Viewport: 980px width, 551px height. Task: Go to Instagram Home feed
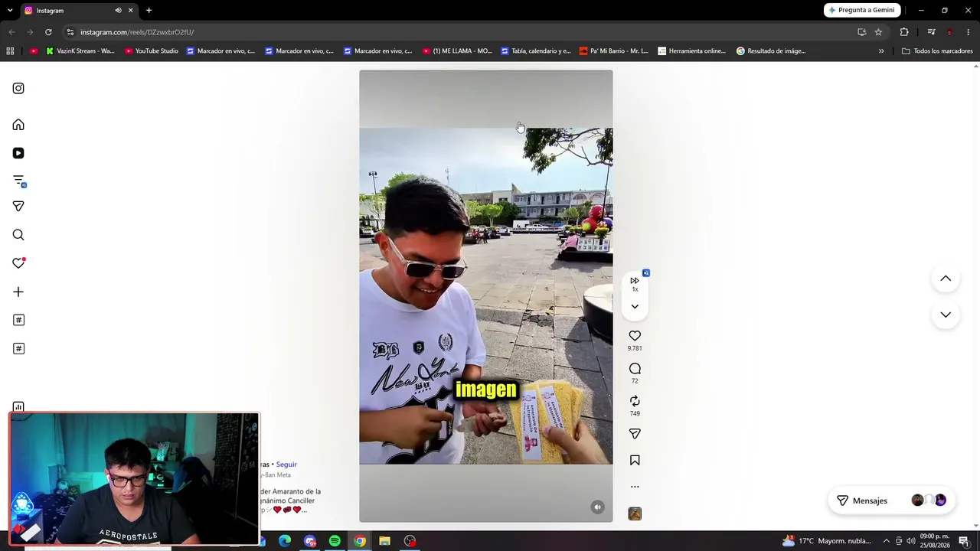(x=18, y=125)
